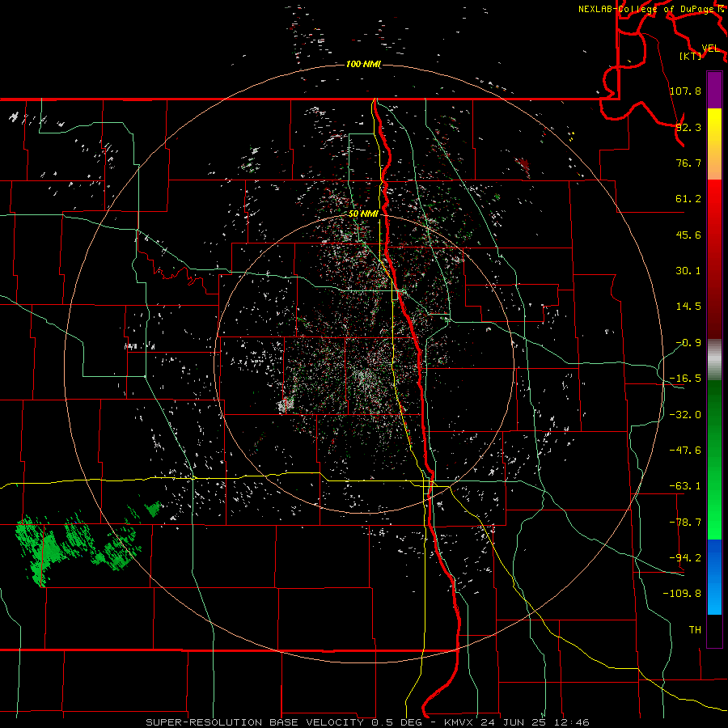This screenshot has width=728, height=728.
Task: Click the 61.2 legend value
Action: tap(688, 199)
